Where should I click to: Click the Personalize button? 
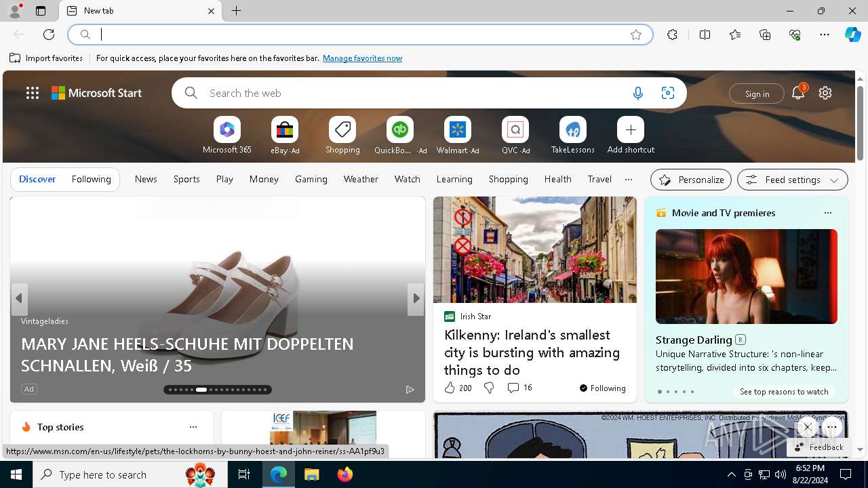[691, 180]
